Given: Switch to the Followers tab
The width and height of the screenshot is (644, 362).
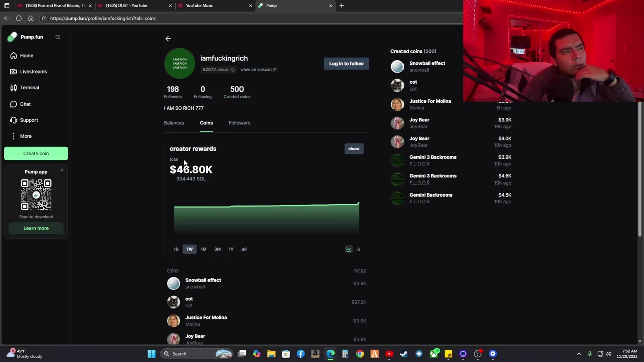Looking at the screenshot, I should click(239, 123).
